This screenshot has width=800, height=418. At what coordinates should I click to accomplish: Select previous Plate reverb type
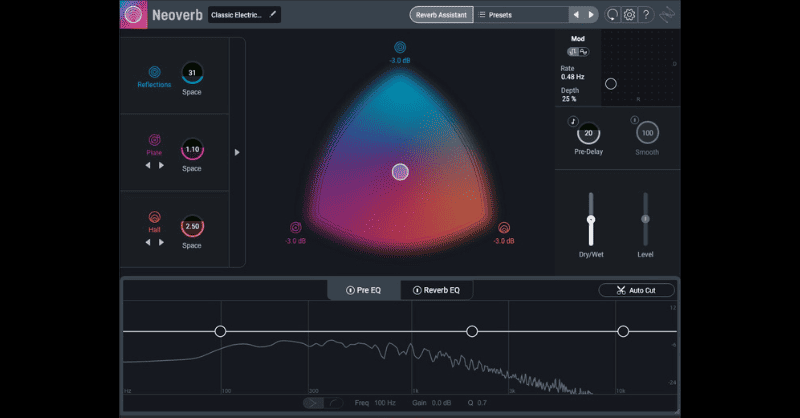tap(148, 165)
